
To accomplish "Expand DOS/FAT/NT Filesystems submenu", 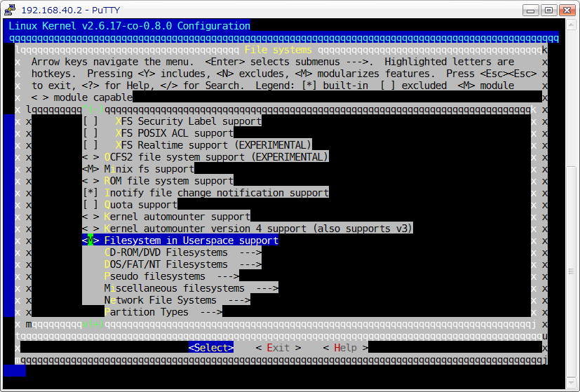I will pyautogui.click(x=182, y=264).
